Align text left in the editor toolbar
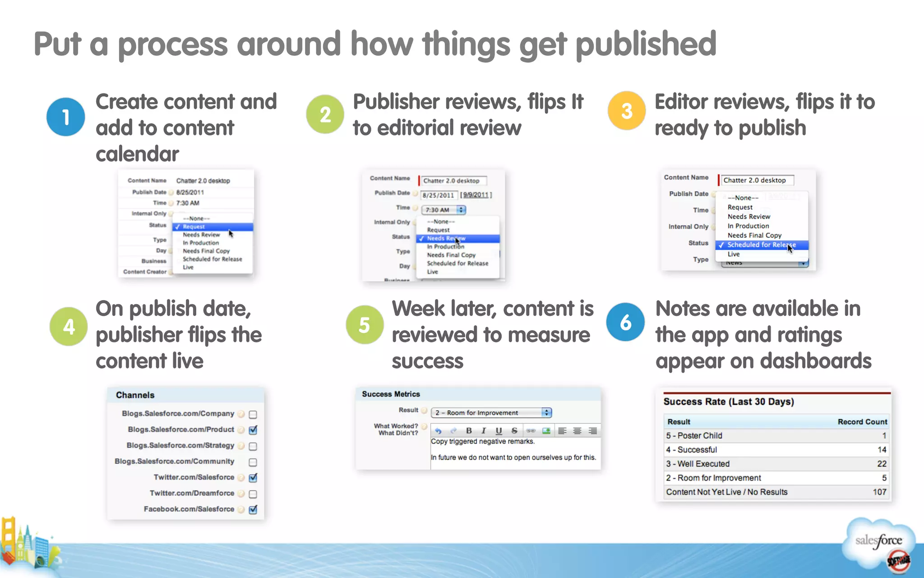 [562, 431]
